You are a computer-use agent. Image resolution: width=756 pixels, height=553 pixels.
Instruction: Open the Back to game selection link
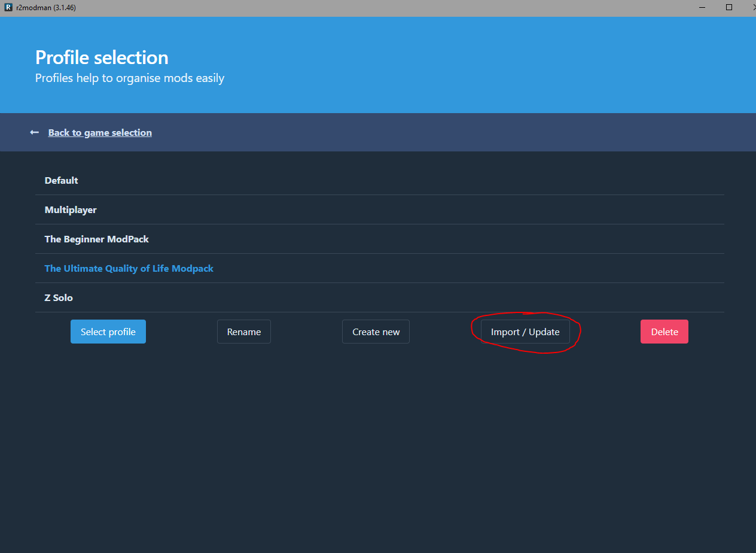click(x=100, y=132)
